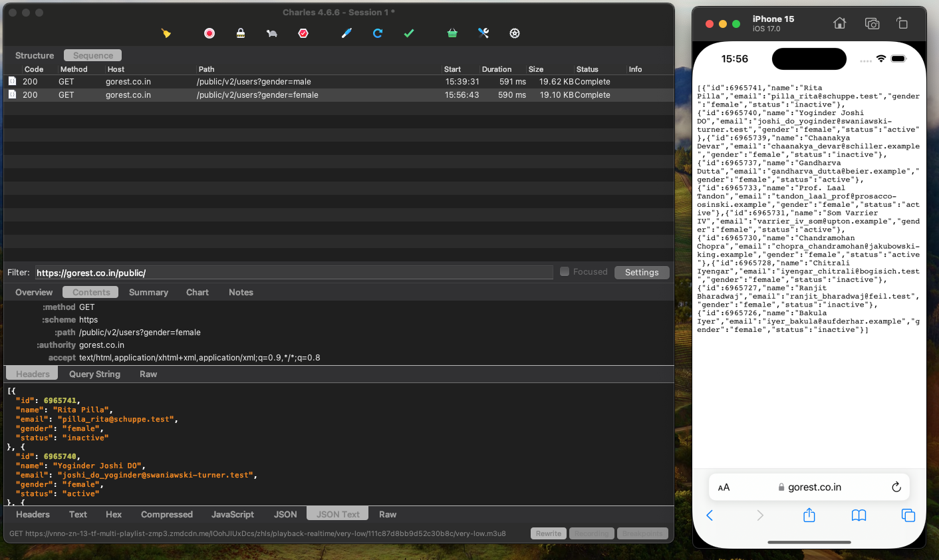Open Charles tools via the wrench icon

pyautogui.click(x=483, y=33)
